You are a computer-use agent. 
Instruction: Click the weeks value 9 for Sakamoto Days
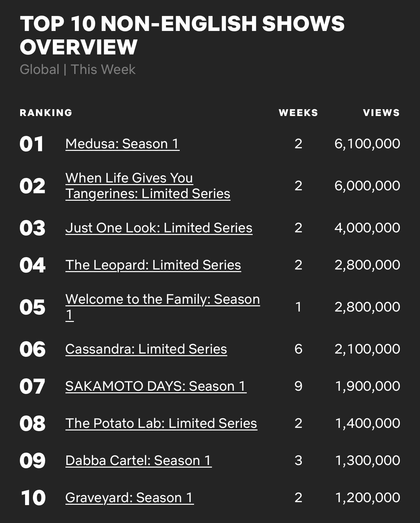tap(298, 386)
